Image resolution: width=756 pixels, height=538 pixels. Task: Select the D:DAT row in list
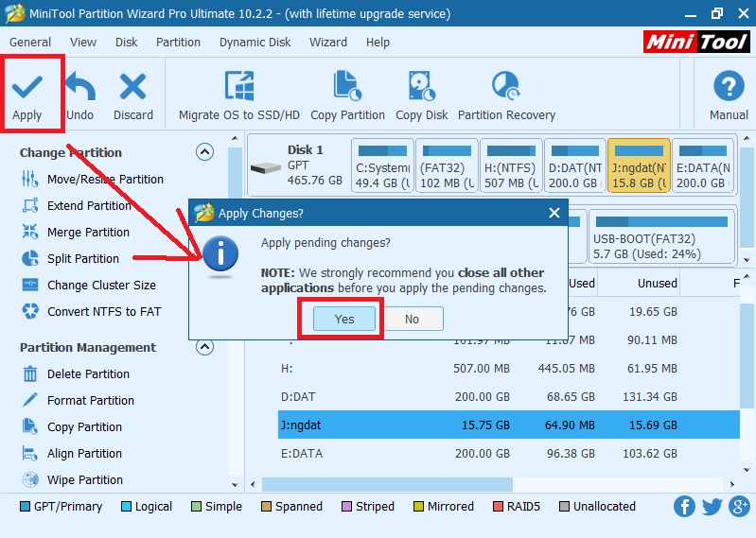(509, 397)
